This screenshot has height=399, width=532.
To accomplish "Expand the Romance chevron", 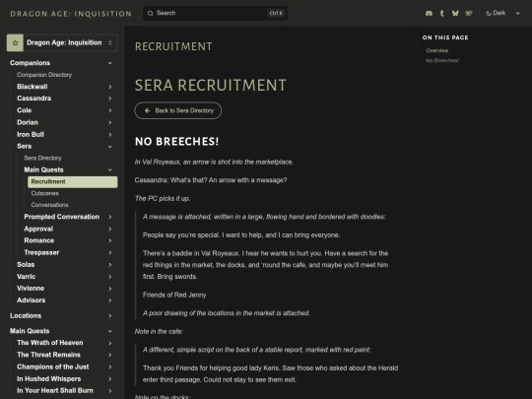I will (x=110, y=240).
